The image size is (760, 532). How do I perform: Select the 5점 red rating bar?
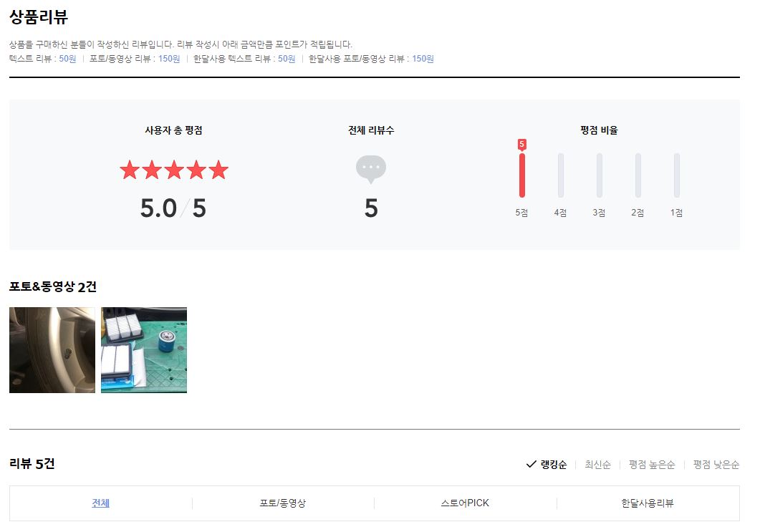(522, 175)
